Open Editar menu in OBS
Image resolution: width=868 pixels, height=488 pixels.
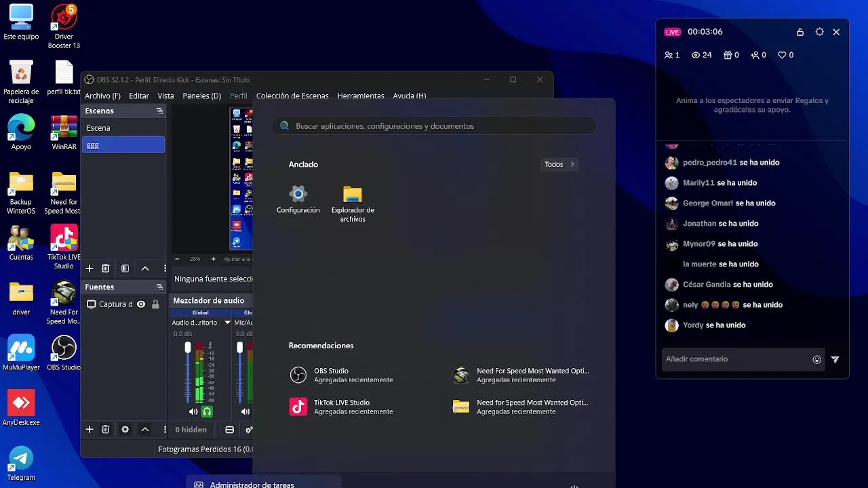139,96
